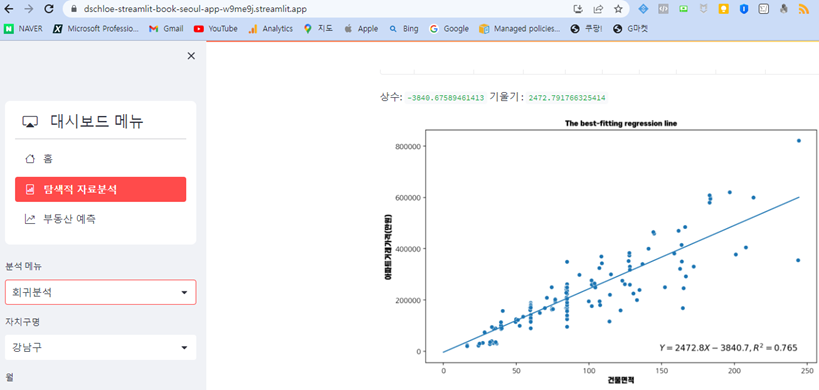Open the Gmail bookmark
Image resolution: width=819 pixels, height=390 pixels.
coord(166,29)
